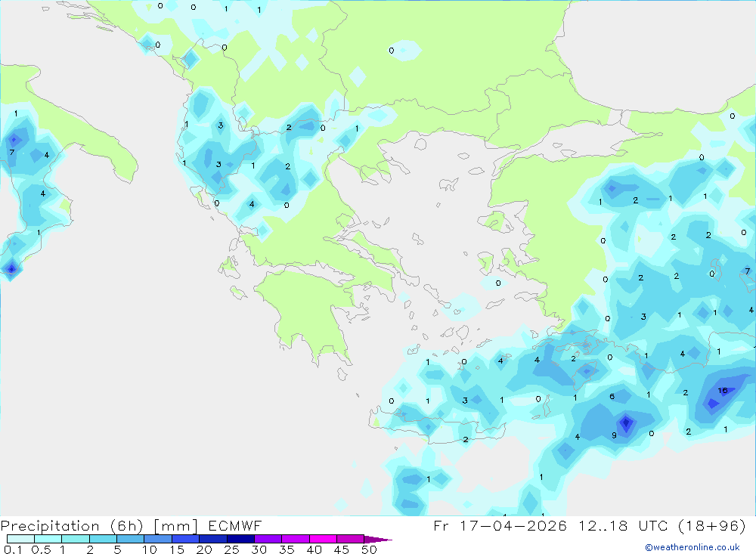Click the legend label '40'

pyautogui.click(x=314, y=549)
